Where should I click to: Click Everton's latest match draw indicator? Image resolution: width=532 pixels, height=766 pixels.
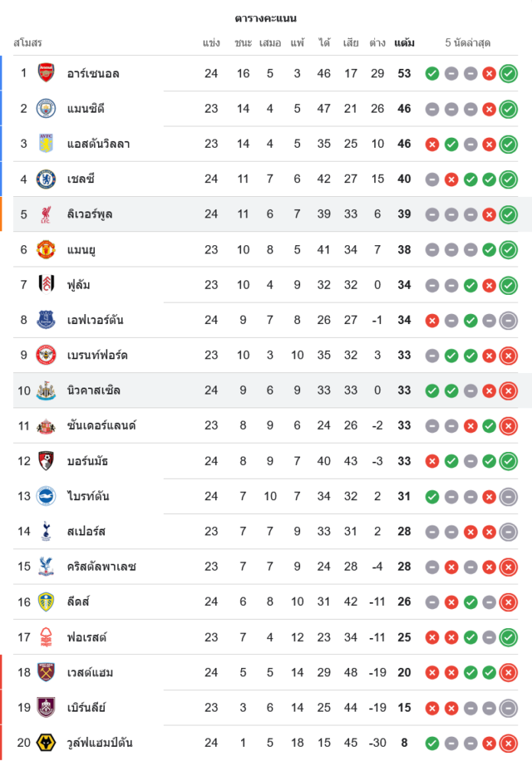[508, 320]
